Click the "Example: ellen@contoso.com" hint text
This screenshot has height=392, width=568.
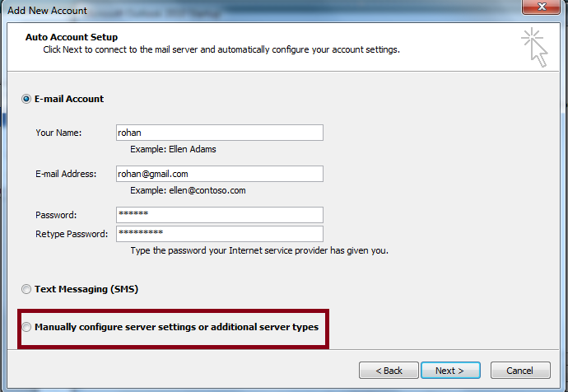coord(188,191)
